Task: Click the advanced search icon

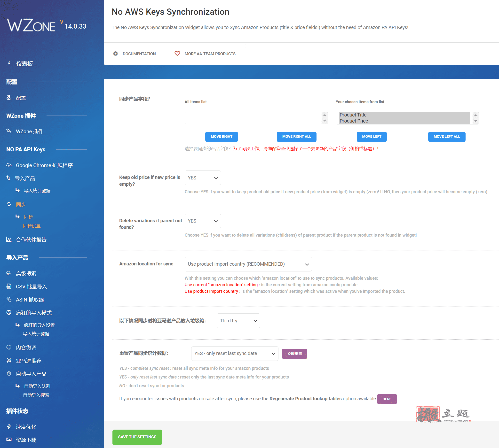Action: pyautogui.click(x=9, y=273)
